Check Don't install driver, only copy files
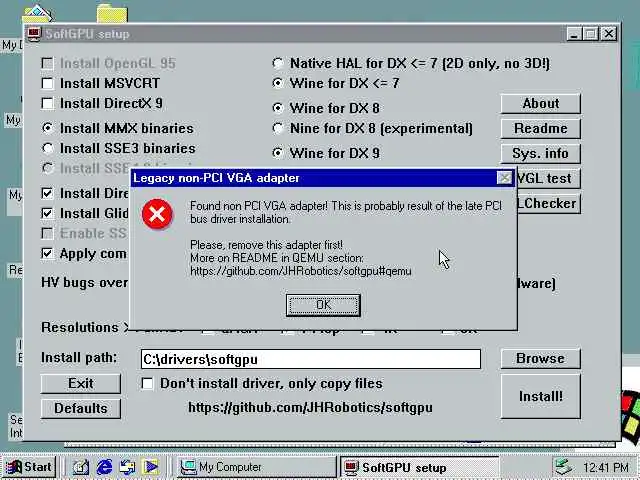 click(x=147, y=383)
